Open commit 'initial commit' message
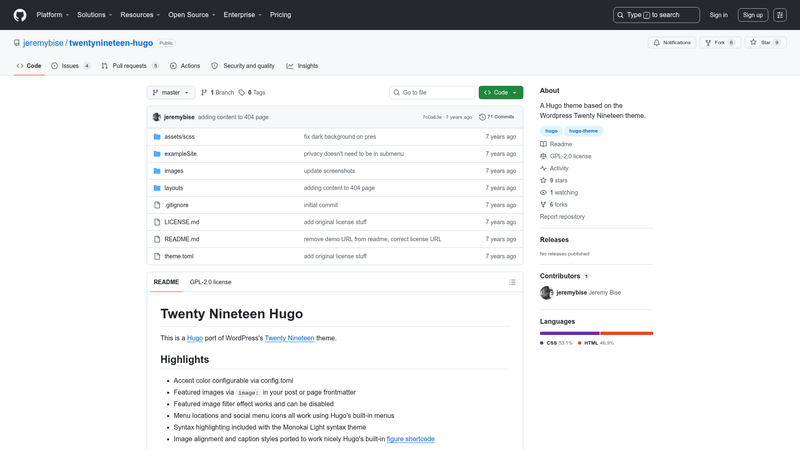This screenshot has width=800, height=450. (x=320, y=205)
